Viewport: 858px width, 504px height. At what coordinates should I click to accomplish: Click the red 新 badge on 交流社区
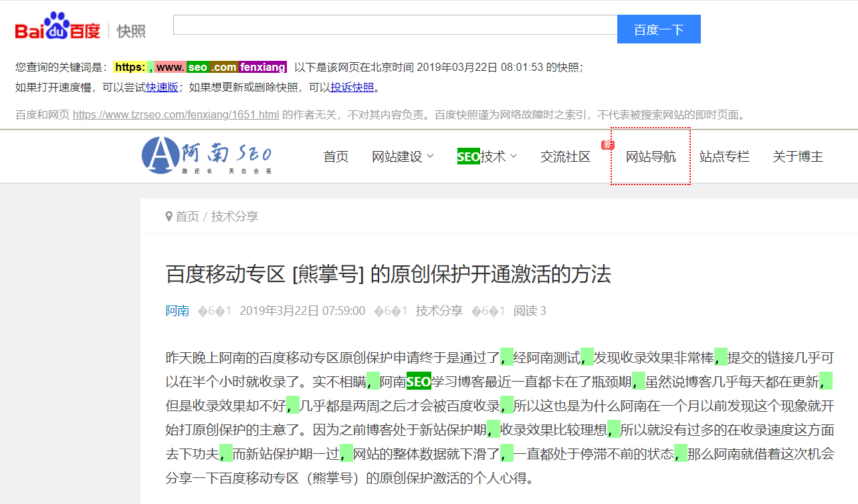click(x=607, y=144)
